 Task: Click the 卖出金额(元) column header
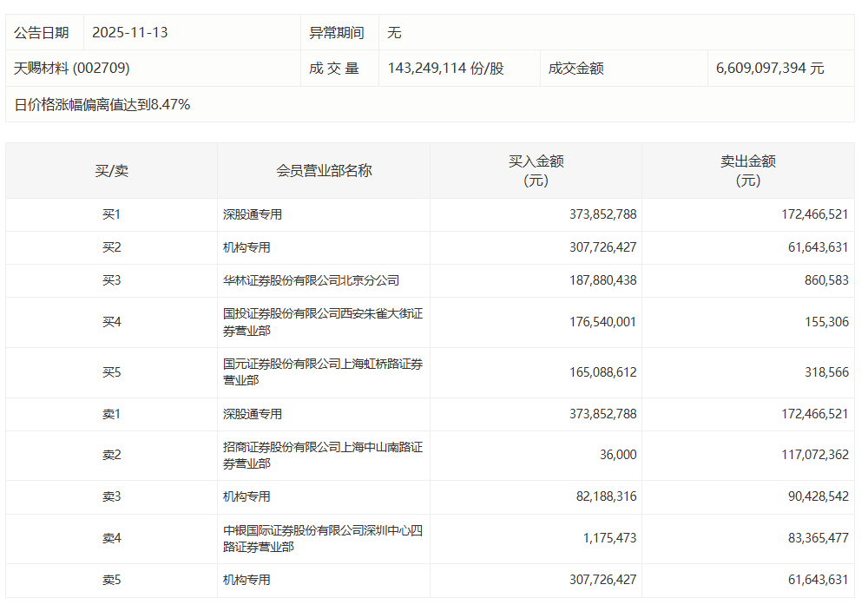click(x=748, y=170)
